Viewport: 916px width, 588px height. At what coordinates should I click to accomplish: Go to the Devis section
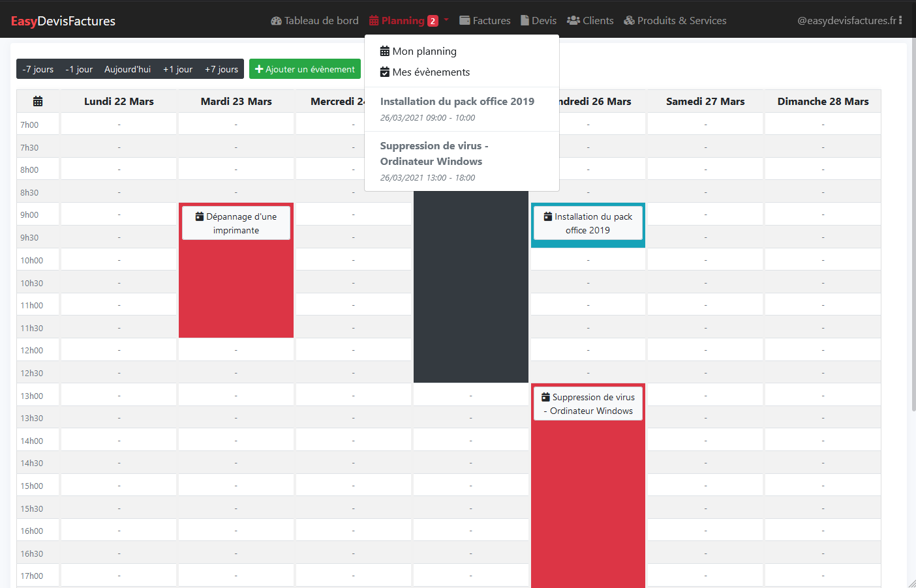(538, 21)
